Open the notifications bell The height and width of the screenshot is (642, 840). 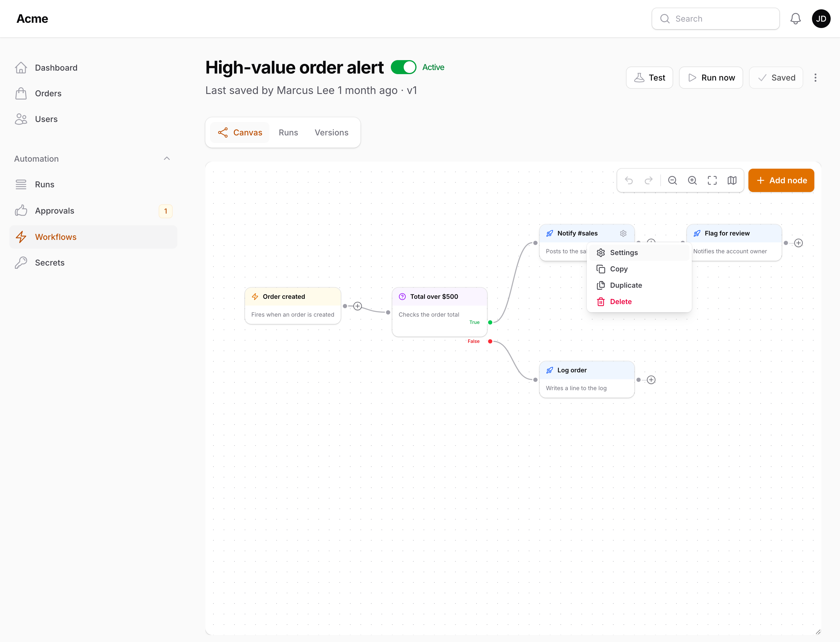coord(795,19)
